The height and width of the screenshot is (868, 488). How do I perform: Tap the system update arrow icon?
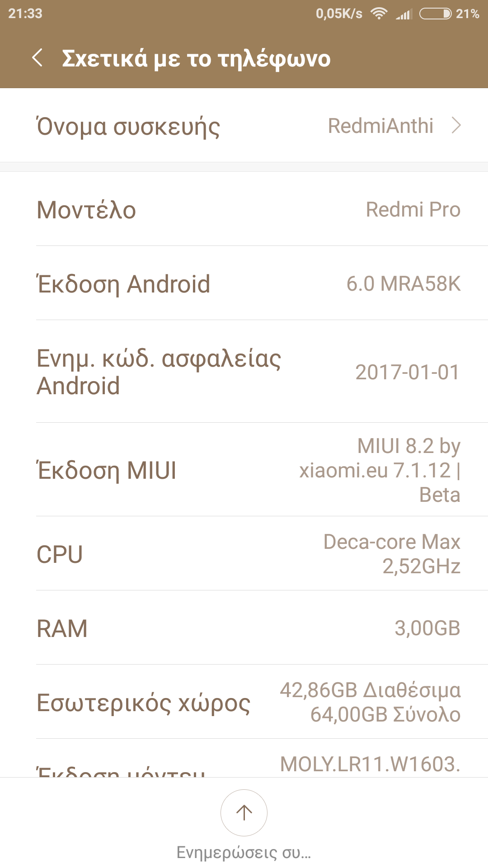(244, 812)
